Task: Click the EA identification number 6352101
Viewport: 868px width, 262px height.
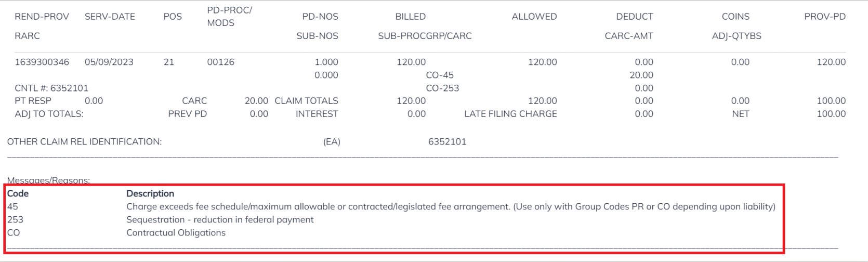Action: pyautogui.click(x=447, y=141)
